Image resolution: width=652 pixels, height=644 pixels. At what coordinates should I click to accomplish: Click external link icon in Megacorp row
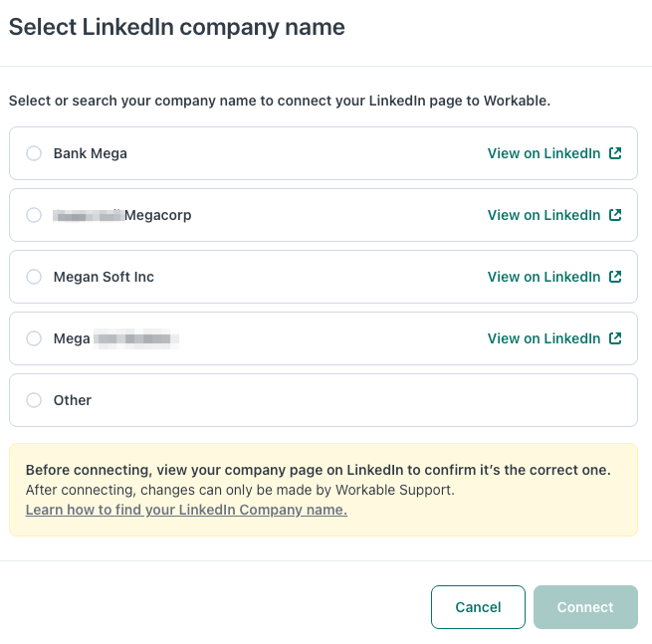click(615, 215)
